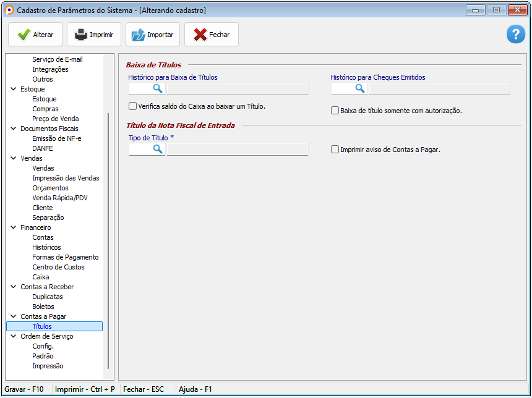Image resolution: width=532 pixels, height=398 pixels.
Task: Click the red X Fechar icon
Action: (x=200, y=35)
